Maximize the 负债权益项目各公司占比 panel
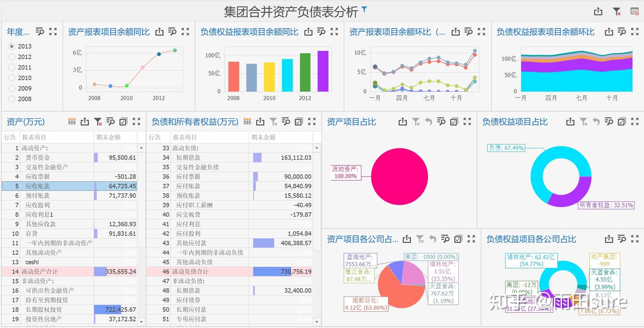 635,239
